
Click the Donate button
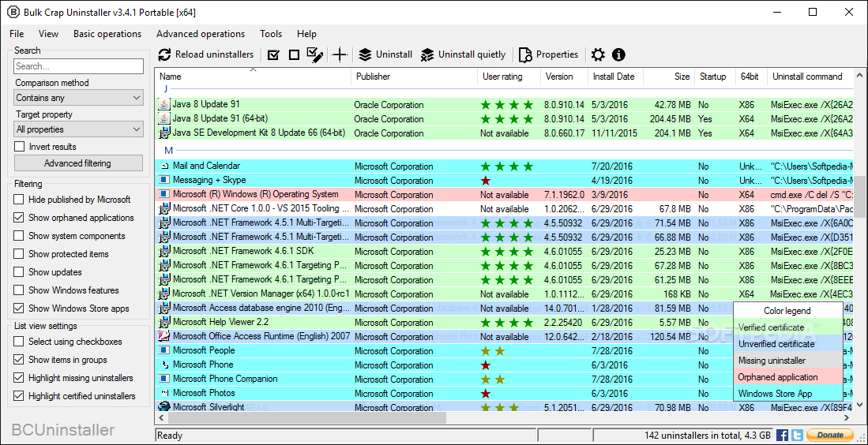(x=829, y=435)
